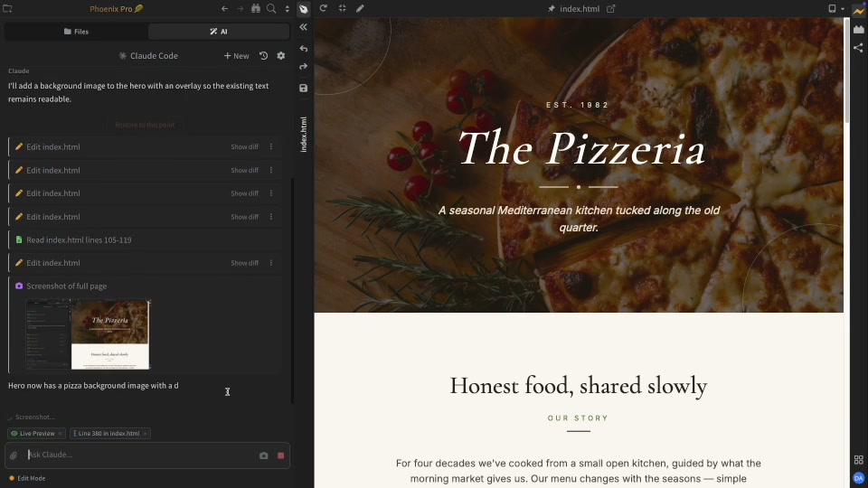Click the undo arrow icon
The height and width of the screenshot is (488, 868).
(304, 49)
